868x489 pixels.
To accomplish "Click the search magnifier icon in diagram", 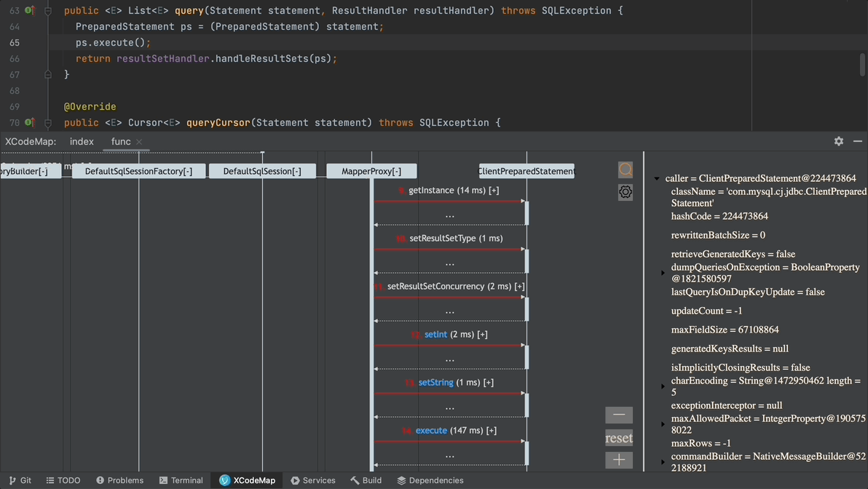I will tap(626, 170).
